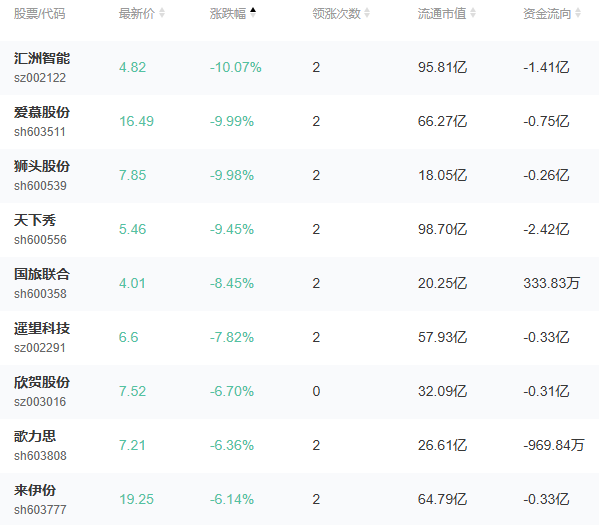Click change value -10.07%
The image size is (599, 525).
click(236, 67)
